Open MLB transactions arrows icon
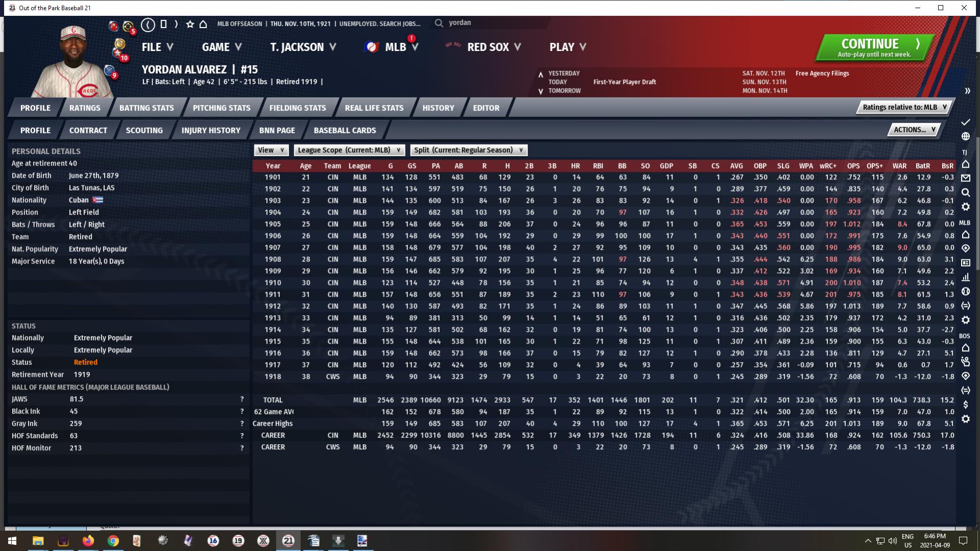Screen dimensions: 980x551 click(965, 305)
